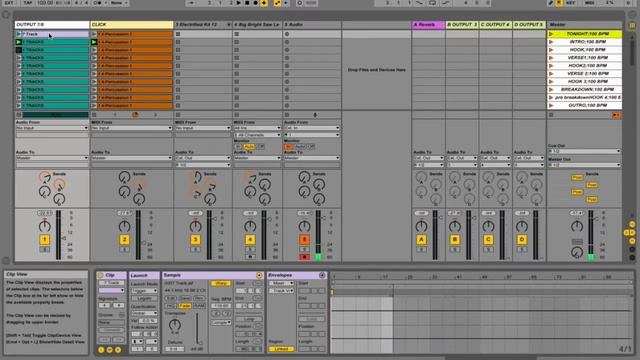Screen dimensions: 640x360
Task: Toggle Sample panel show/hide circle icon
Action: point(259,276)
